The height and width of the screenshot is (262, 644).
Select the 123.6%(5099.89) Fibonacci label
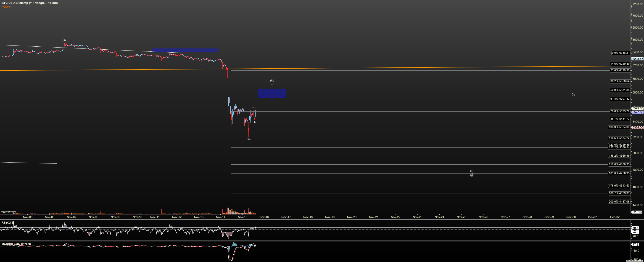click(x=619, y=145)
